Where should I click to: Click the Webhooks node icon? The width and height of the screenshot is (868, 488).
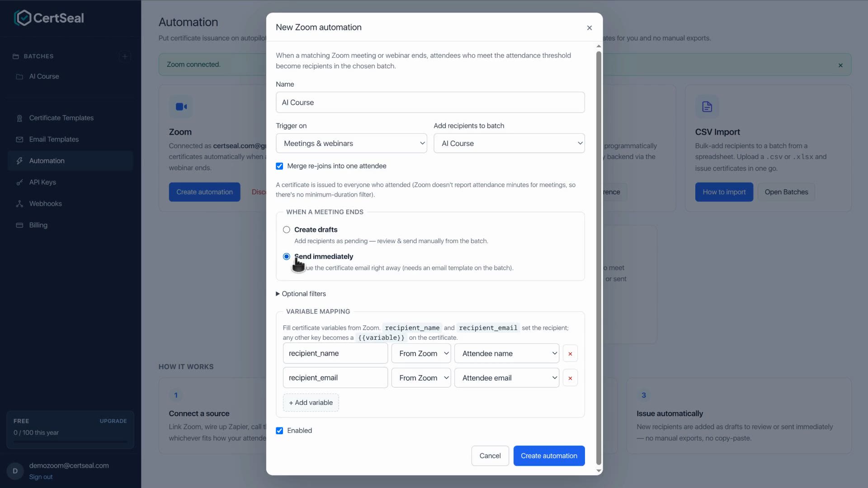click(19, 204)
